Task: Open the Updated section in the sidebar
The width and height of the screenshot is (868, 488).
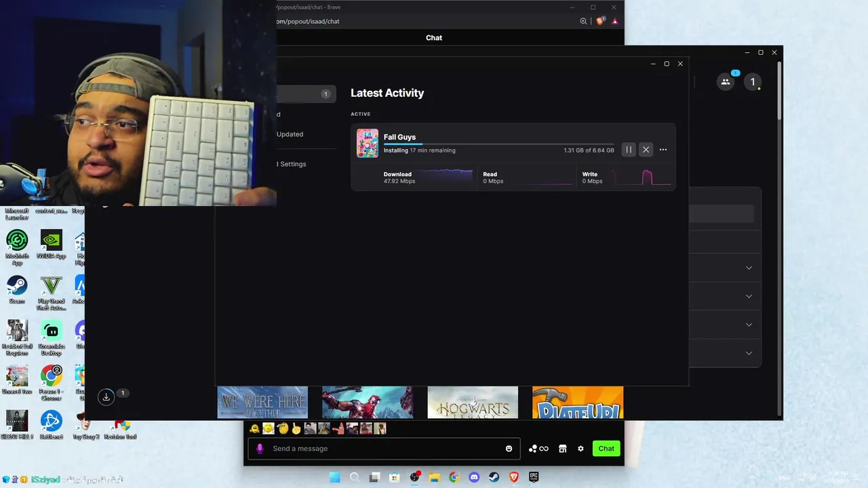Action: click(290, 134)
